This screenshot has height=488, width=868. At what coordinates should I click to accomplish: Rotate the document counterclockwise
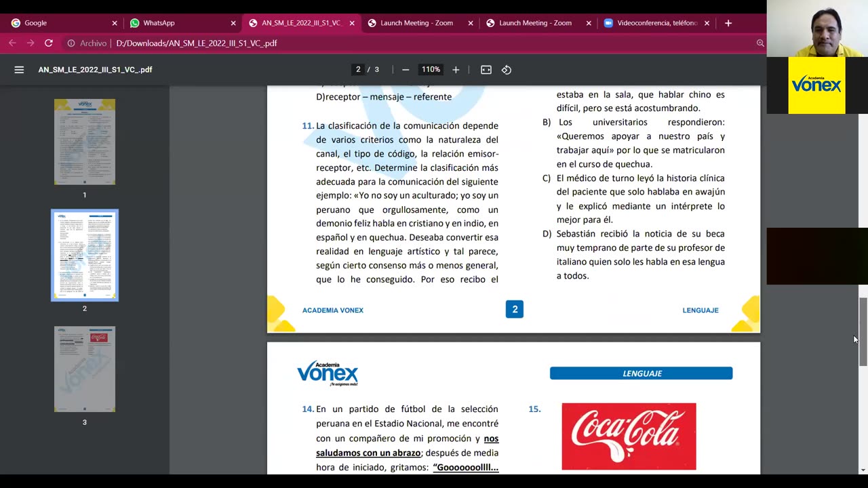click(x=507, y=70)
